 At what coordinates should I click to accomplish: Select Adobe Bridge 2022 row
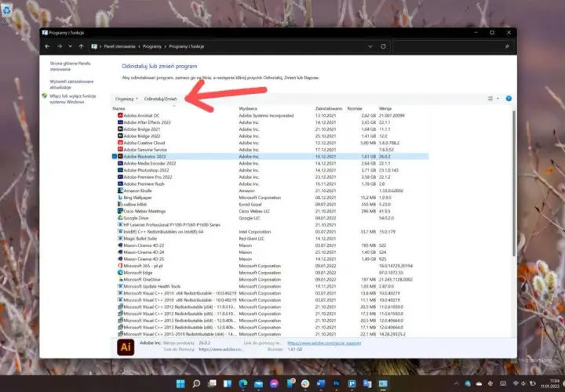point(270,136)
